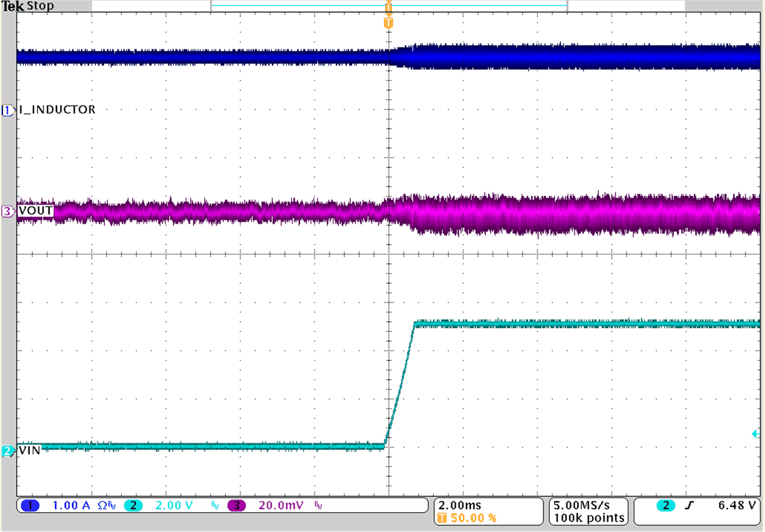This screenshot has height=532, width=765.
Task: Click the Stop acquisition status label
Action: click(x=39, y=6)
